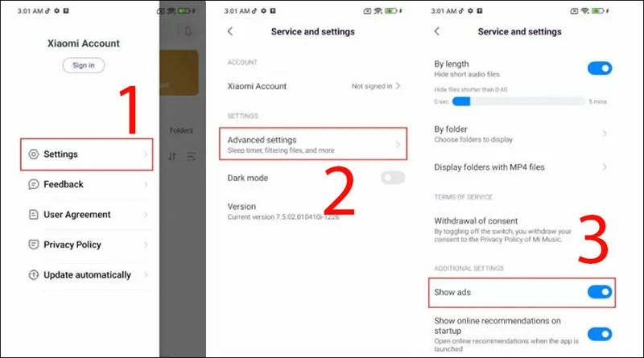This screenshot has height=358, width=644.
Task: Click ACCOUNT section header
Action: (x=242, y=63)
